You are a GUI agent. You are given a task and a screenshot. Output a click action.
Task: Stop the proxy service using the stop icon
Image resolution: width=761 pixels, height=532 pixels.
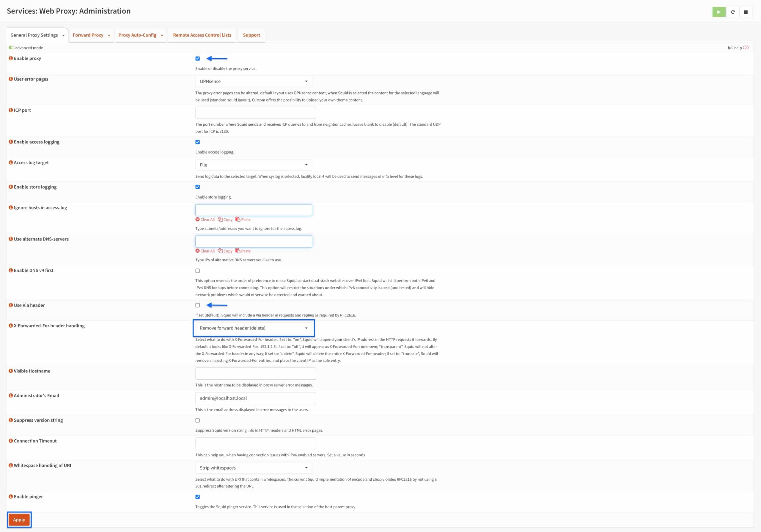[x=746, y=12]
